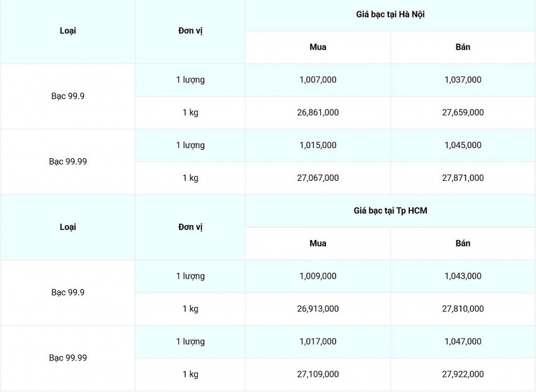This screenshot has width=536, height=392.
Task: Click the Tp HCM silver price header
Action: (390, 210)
